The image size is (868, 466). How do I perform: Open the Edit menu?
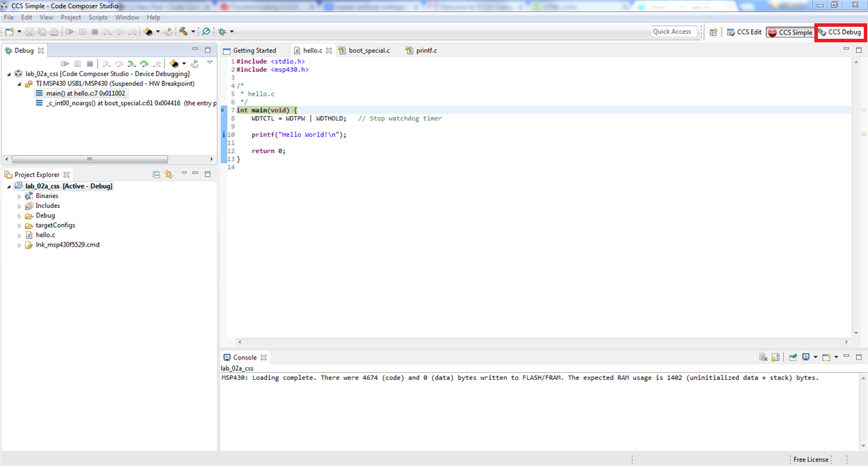(x=27, y=17)
